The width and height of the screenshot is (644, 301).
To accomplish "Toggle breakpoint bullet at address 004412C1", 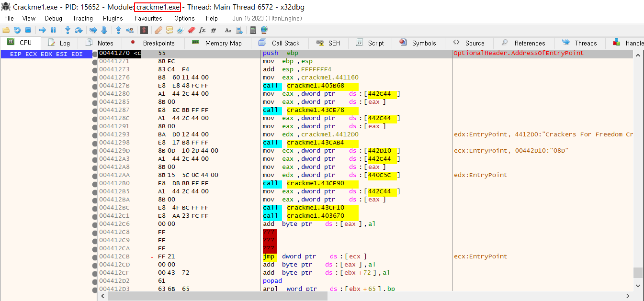I will [95, 216].
